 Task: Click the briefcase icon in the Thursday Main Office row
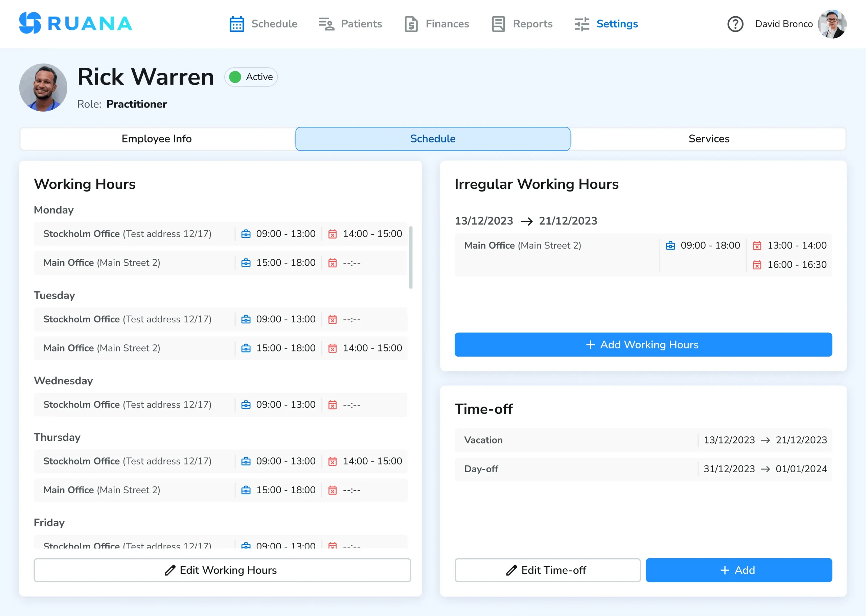[246, 490]
